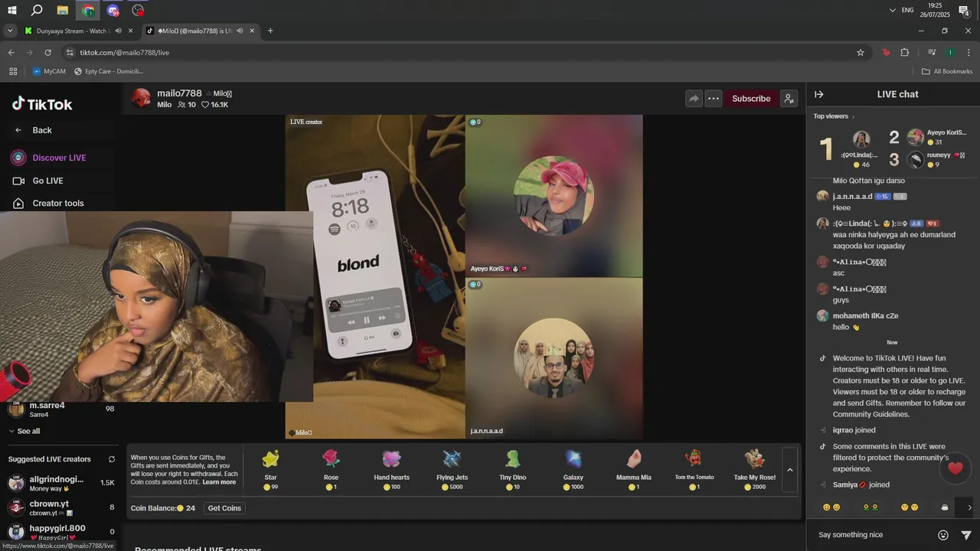Open mailo7788 profile avatar
The image size is (980, 551).
(141, 99)
